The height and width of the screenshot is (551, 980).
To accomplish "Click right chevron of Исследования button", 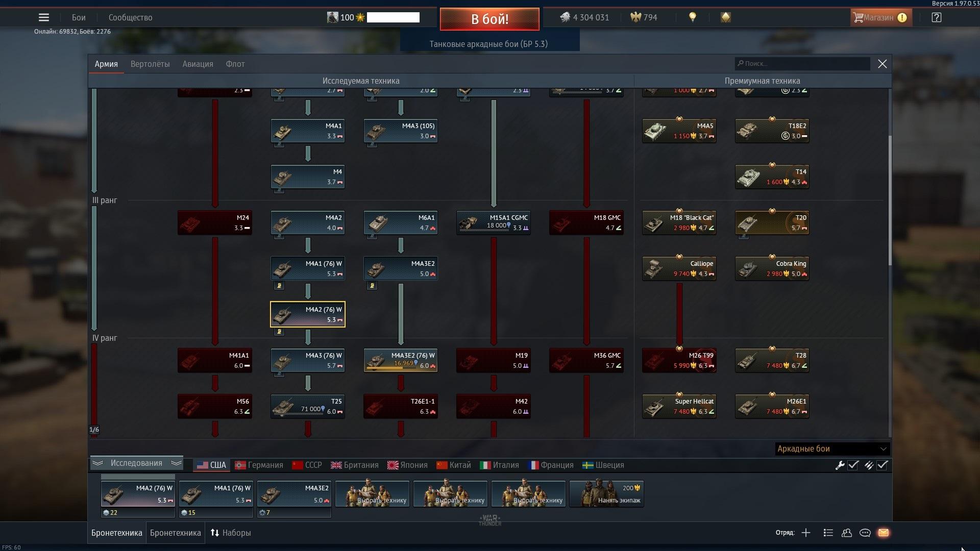I will 176,463.
